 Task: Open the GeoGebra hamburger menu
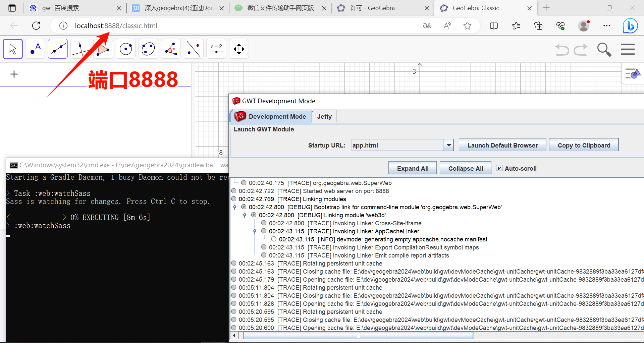pos(628,50)
